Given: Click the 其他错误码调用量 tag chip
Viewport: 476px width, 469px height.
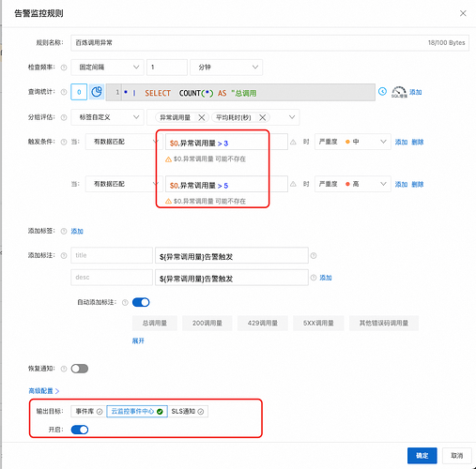Looking at the screenshot, I should click(x=384, y=323).
